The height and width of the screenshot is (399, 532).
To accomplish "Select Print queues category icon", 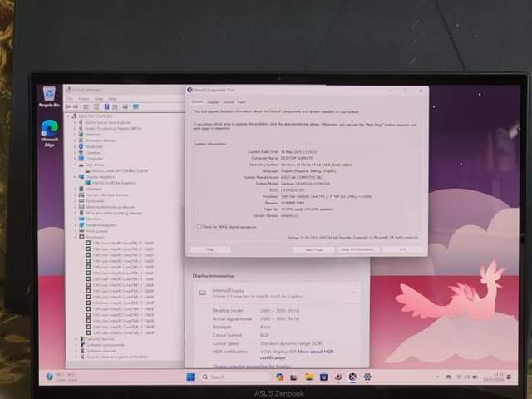I will point(81,231).
